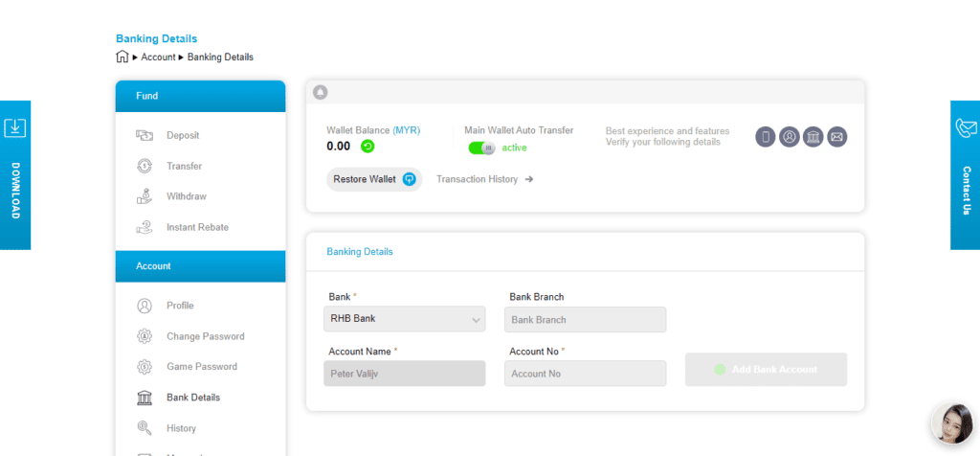Image resolution: width=980 pixels, height=456 pixels.
Task: Click the Deposit cash icon
Action: tap(145, 135)
